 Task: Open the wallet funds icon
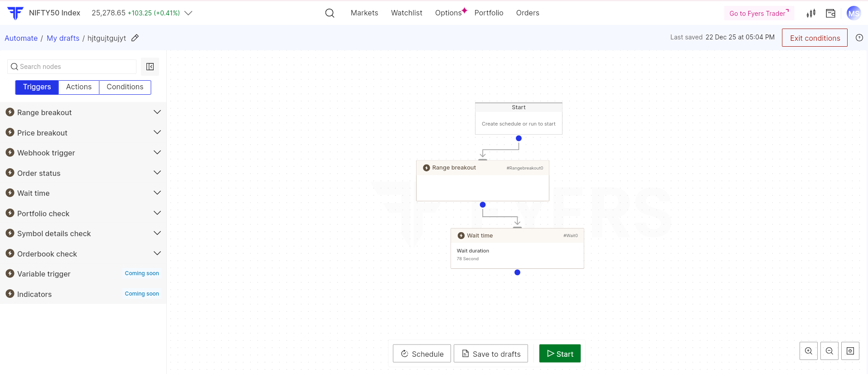click(x=830, y=13)
